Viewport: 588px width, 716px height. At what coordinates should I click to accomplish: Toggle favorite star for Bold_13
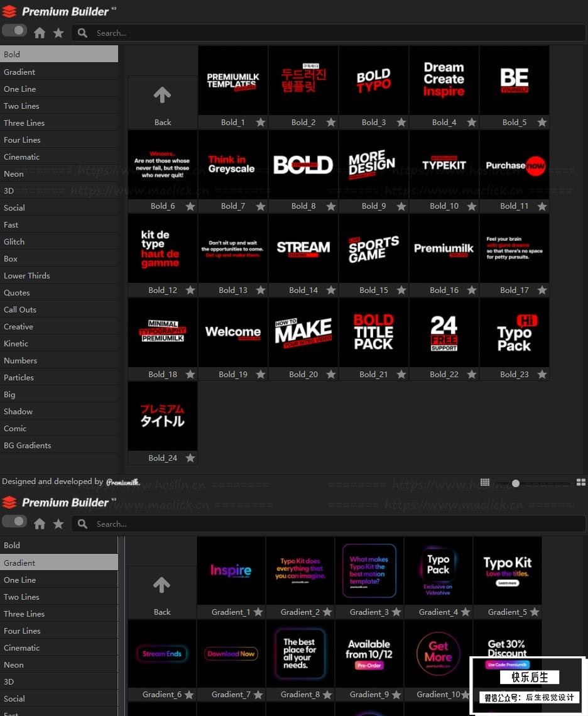point(261,290)
